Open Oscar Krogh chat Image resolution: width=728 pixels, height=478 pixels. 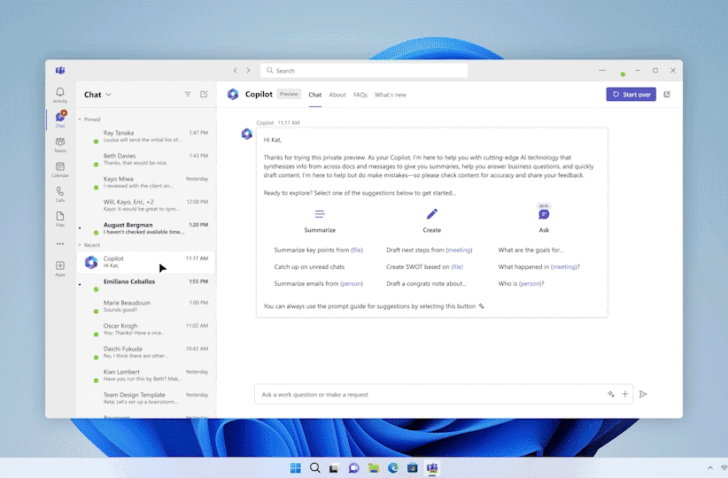point(146,329)
